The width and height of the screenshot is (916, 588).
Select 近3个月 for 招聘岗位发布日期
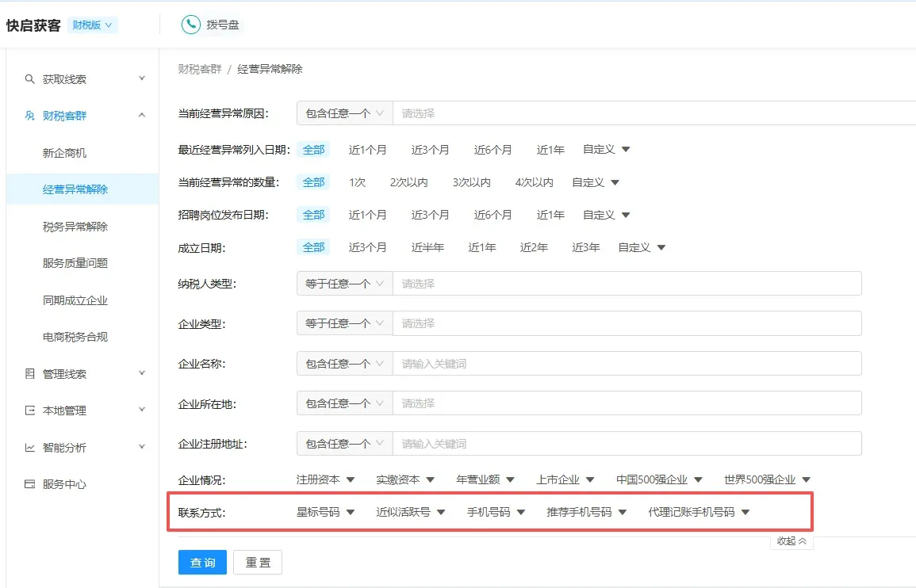[x=430, y=215]
